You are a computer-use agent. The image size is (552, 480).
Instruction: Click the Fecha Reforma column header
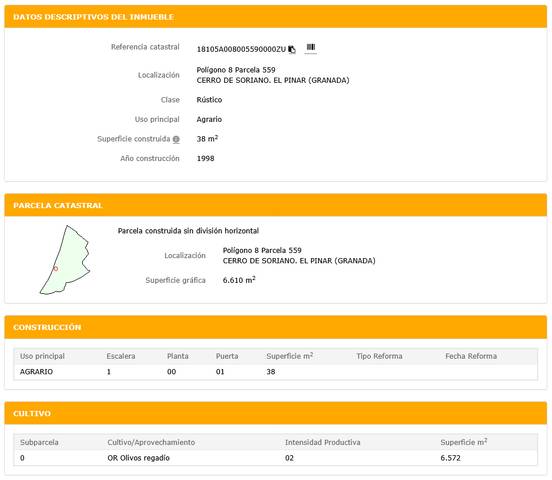coord(471,356)
